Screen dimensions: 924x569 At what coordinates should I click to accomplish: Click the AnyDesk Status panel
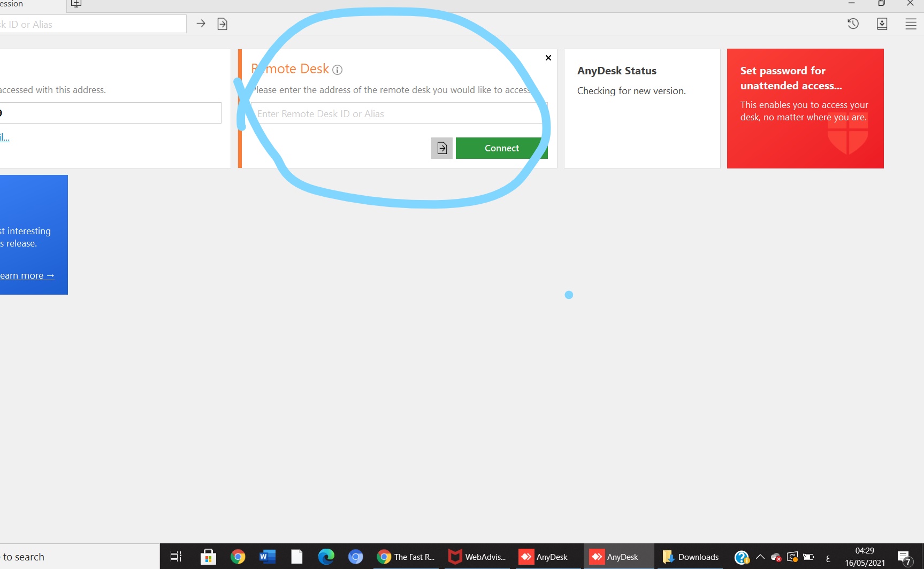(x=642, y=109)
